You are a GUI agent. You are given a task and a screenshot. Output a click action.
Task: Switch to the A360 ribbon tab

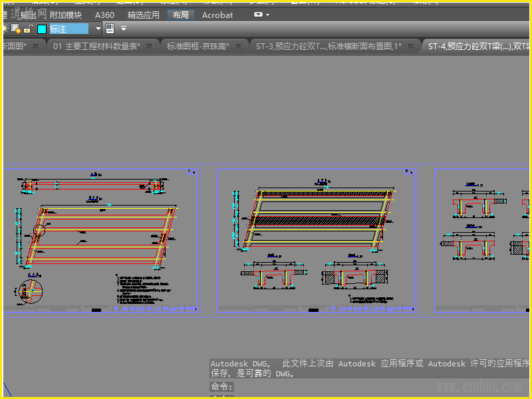point(104,15)
